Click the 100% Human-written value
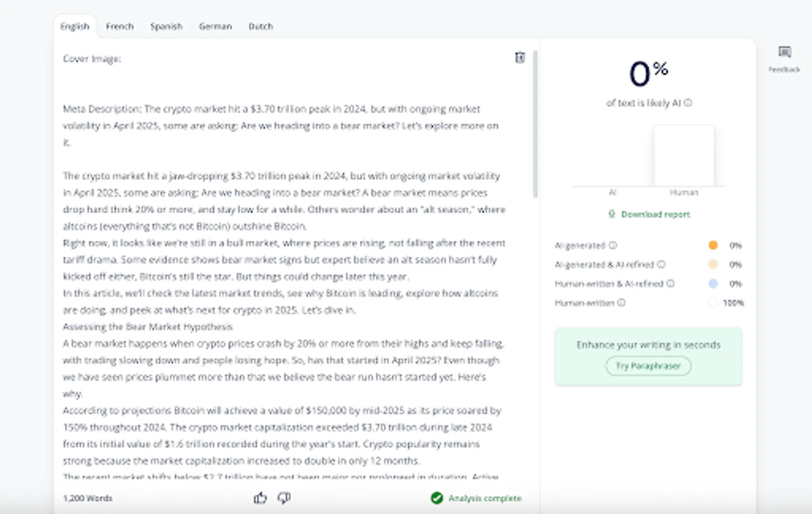Viewport: 812px width, 514px height. (x=733, y=303)
